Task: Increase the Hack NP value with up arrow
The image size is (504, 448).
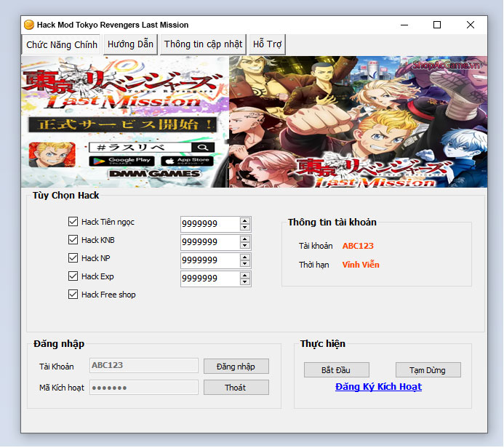Action: [245, 257]
